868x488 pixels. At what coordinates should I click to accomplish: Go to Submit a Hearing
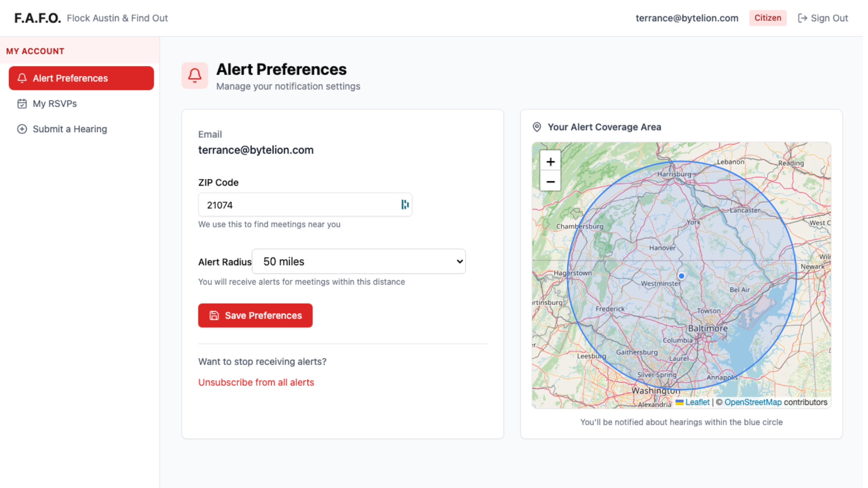click(70, 129)
